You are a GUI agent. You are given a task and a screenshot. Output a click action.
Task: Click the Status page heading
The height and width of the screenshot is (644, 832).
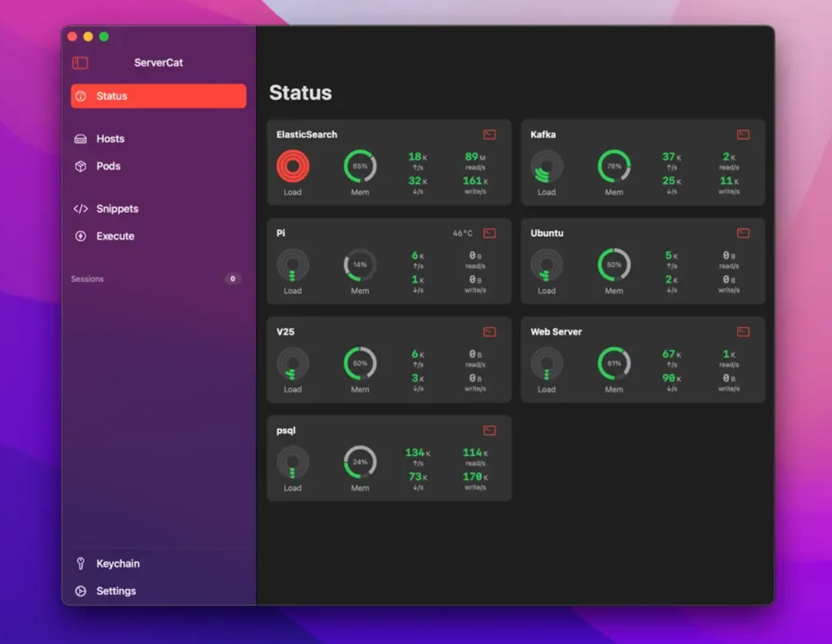click(x=300, y=93)
